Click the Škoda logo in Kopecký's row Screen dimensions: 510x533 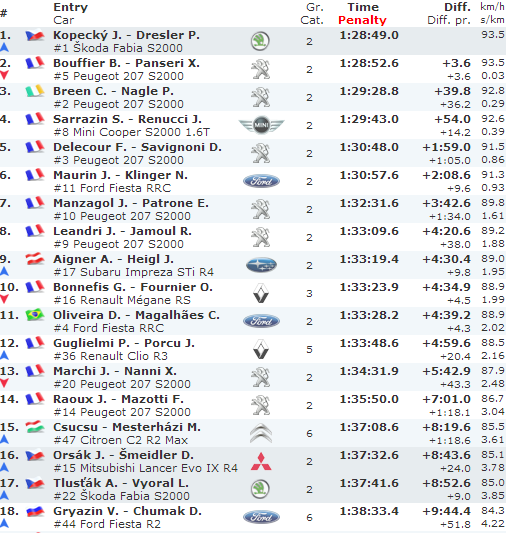pyautogui.click(x=260, y=41)
